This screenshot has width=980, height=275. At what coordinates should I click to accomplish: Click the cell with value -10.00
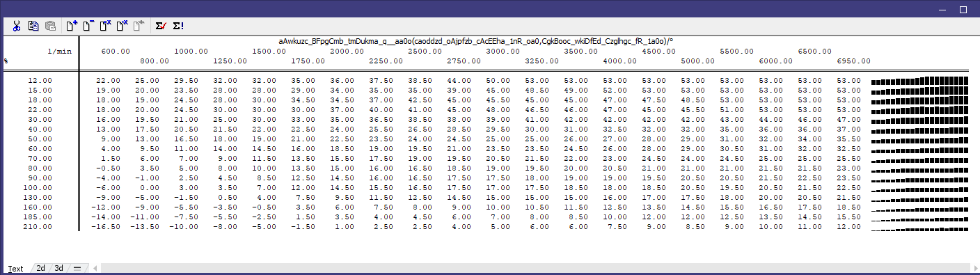click(184, 227)
